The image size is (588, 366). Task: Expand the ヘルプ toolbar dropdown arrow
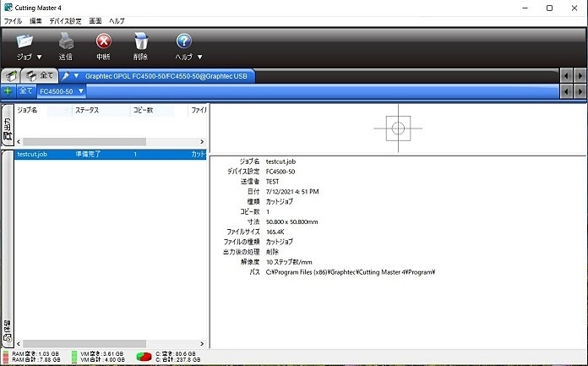(x=200, y=57)
